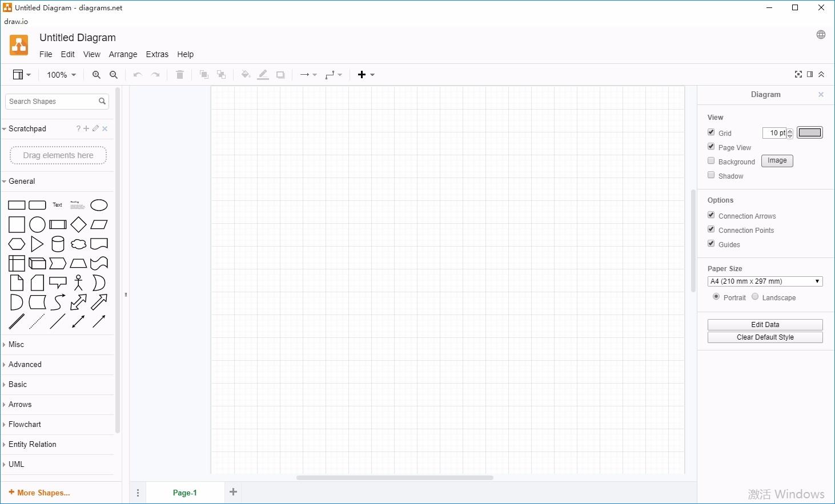This screenshot has height=504, width=835.
Task: Enable the Background checkbox
Action: pyautogui.click(x=711, y=160)
